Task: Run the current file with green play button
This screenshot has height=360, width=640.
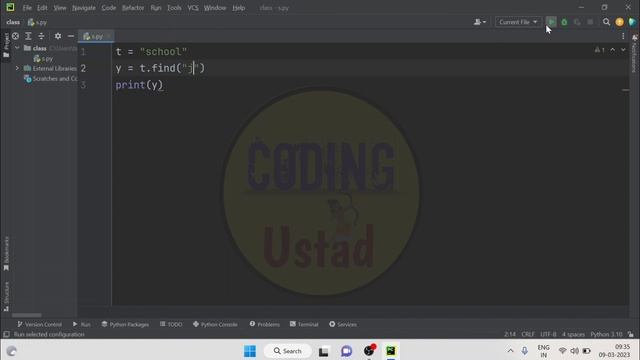Action: click(x=551, y=22)
